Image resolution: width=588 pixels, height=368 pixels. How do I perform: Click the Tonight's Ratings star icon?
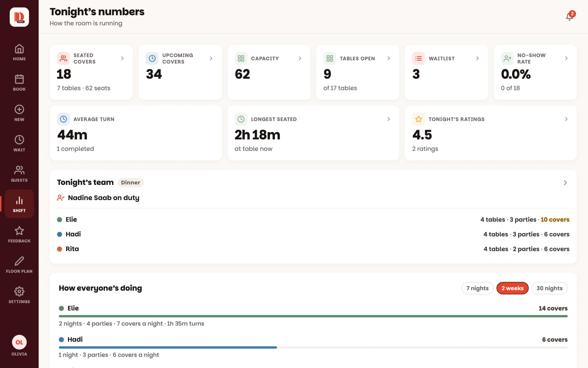pyautogui.click(x=419, y=119)
